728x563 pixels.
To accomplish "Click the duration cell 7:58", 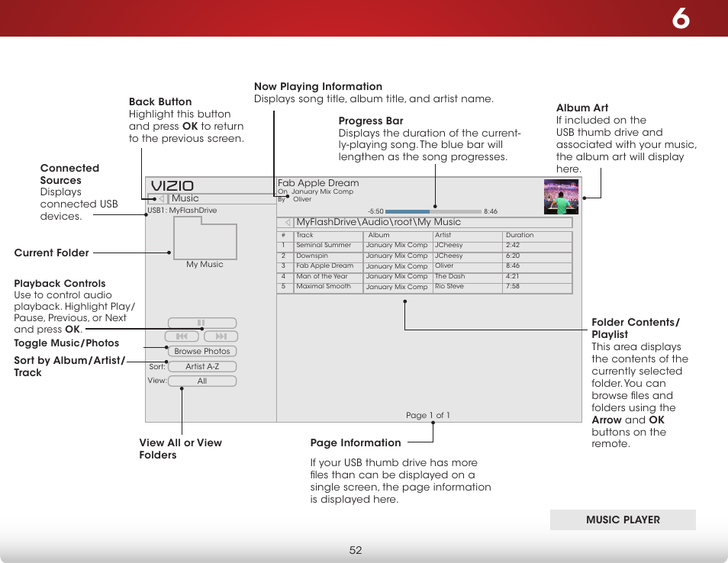I will 513,286.
